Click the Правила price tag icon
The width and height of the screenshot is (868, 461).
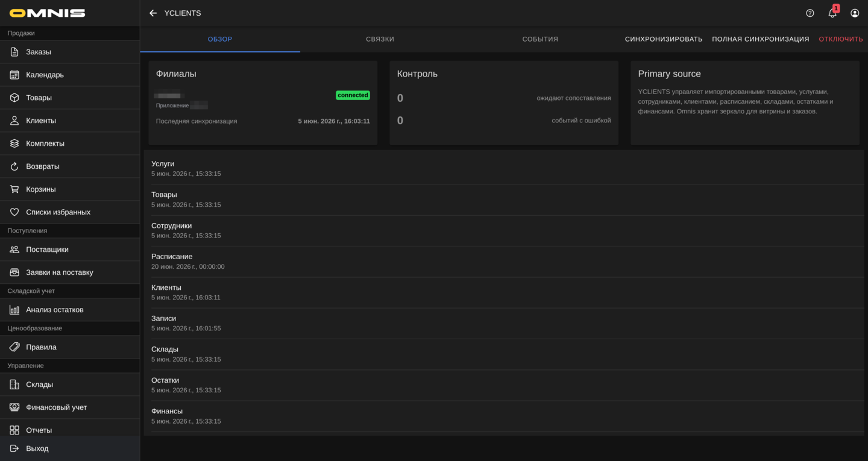tap(14, 347)
